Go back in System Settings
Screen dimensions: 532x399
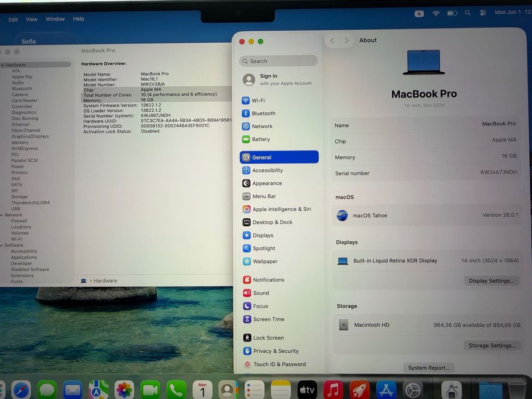332,40
